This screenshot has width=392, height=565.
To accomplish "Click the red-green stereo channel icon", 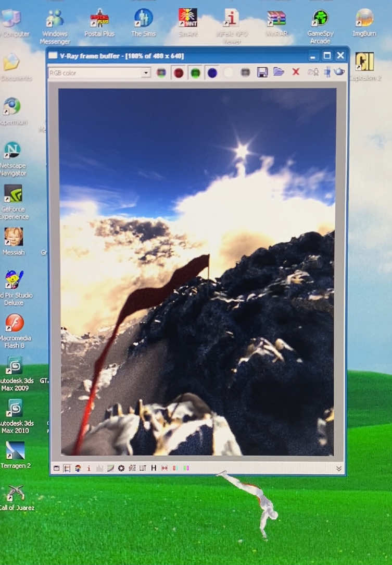I will (x=175, y=468).
